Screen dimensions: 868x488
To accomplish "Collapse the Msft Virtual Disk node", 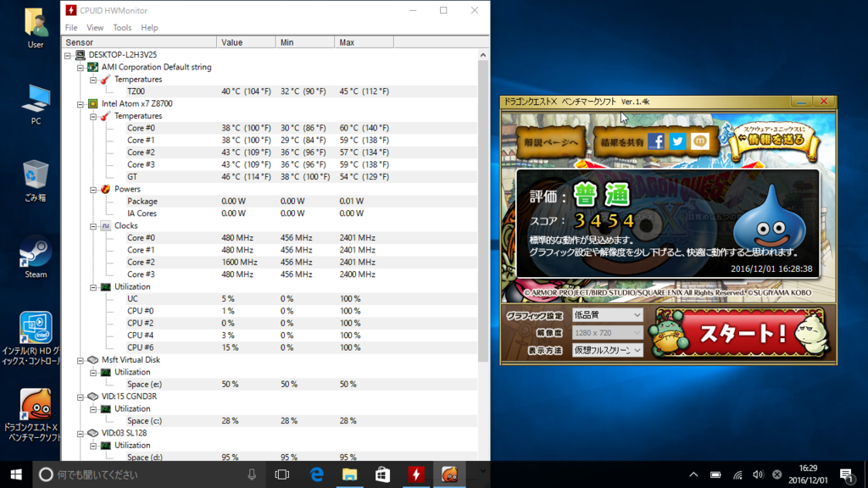I will pyautogui.click(x=81, y=359).
